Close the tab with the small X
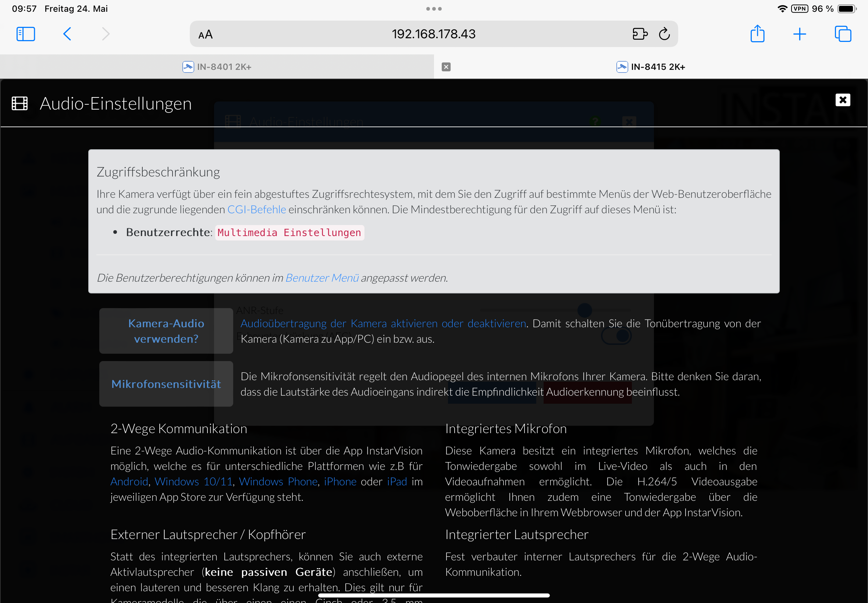This screenshot has height=603, width=868. [x=446, y=67]
